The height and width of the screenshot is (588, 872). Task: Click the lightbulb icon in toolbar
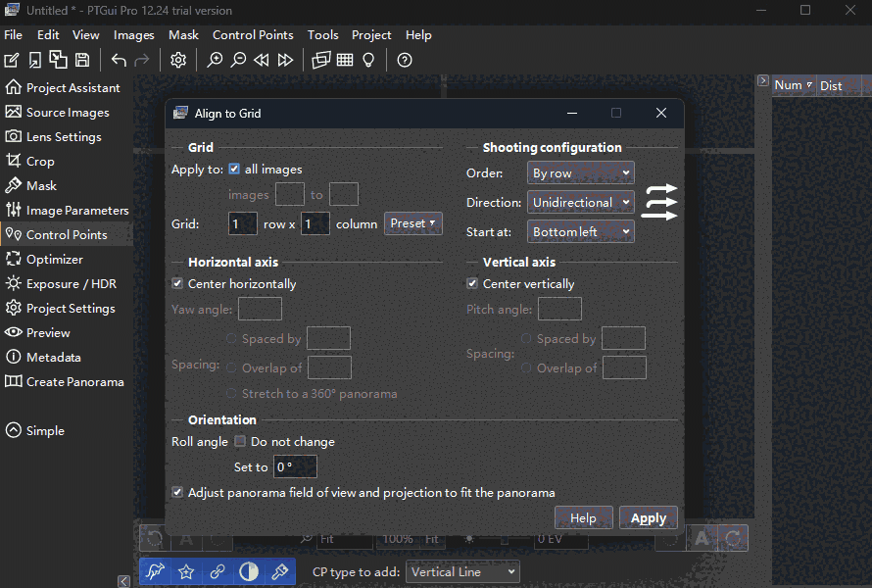368,60
